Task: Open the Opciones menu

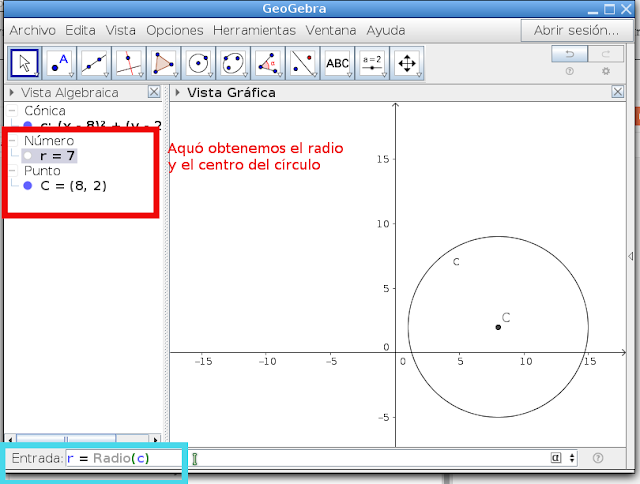Action: pyautogui.click(x=175, y=30)
